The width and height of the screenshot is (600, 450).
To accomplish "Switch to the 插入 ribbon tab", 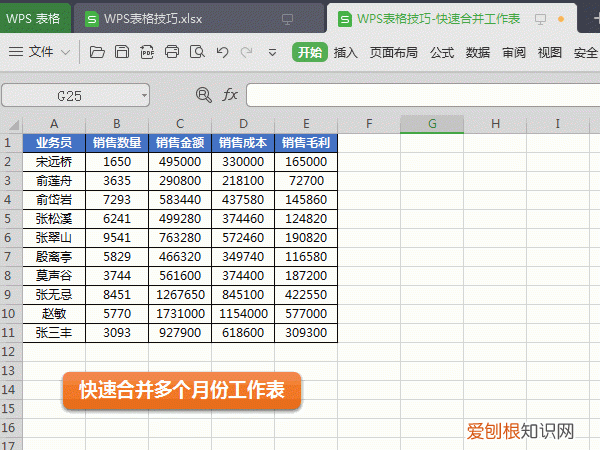I will pos(345,52).
